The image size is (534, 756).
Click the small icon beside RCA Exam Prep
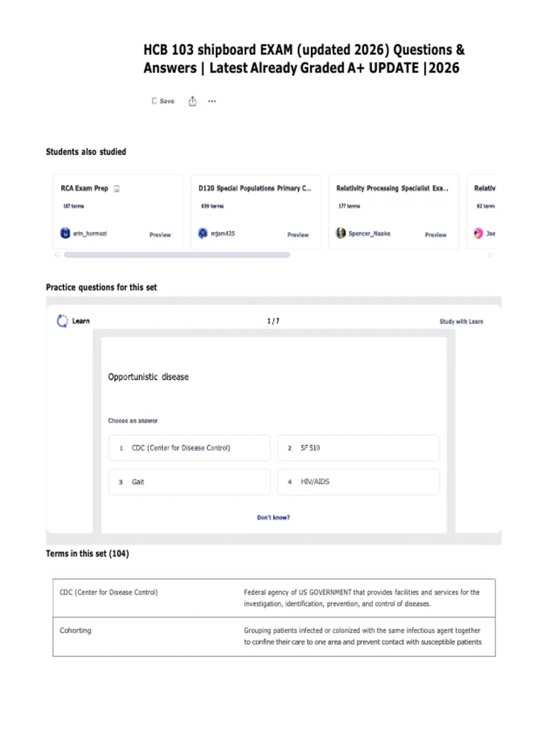point(117,189)
